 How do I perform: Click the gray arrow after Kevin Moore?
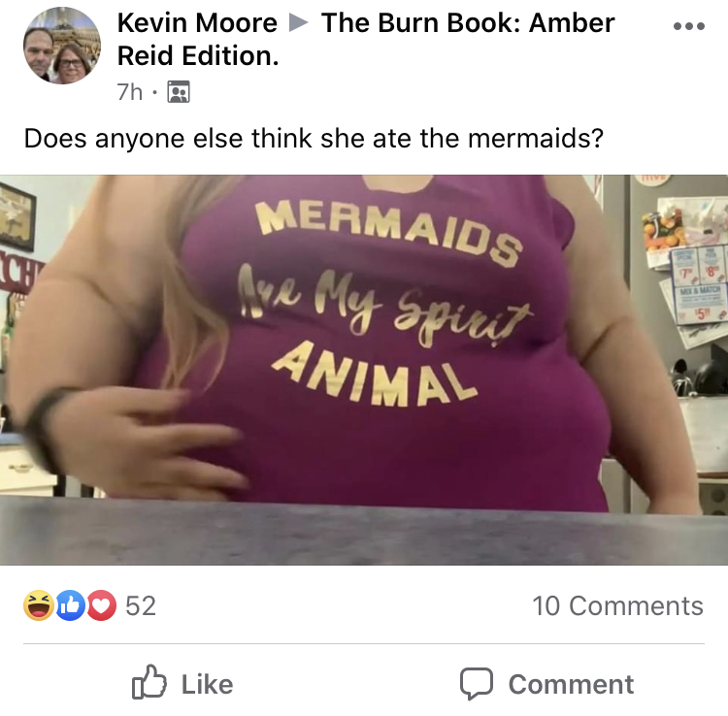pos(299,22)
